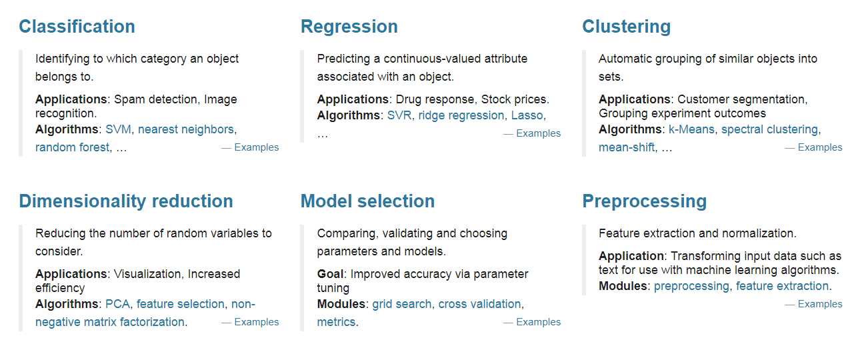Open the nearest neighbors link
868x346 pixels.
coord(186,129)
